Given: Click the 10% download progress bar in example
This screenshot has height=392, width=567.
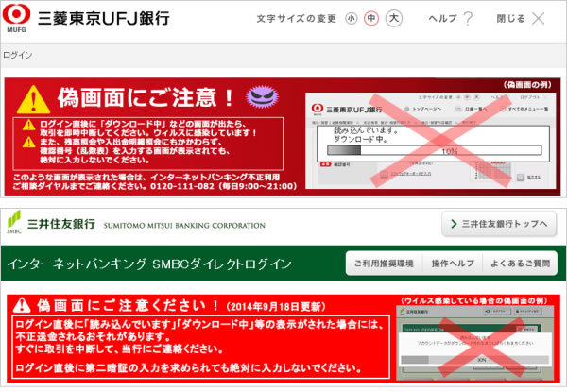Looking at the screenshot, I should tap(435, 150).
